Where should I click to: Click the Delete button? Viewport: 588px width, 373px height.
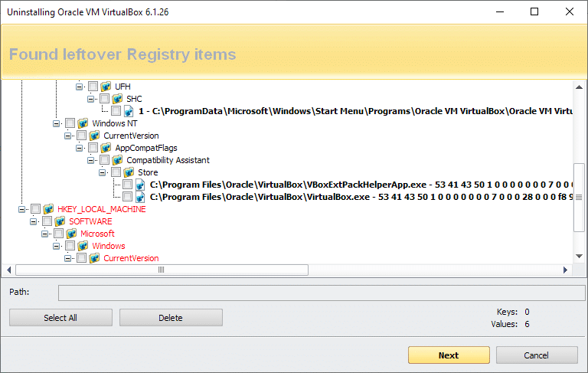tap(171, 317)
